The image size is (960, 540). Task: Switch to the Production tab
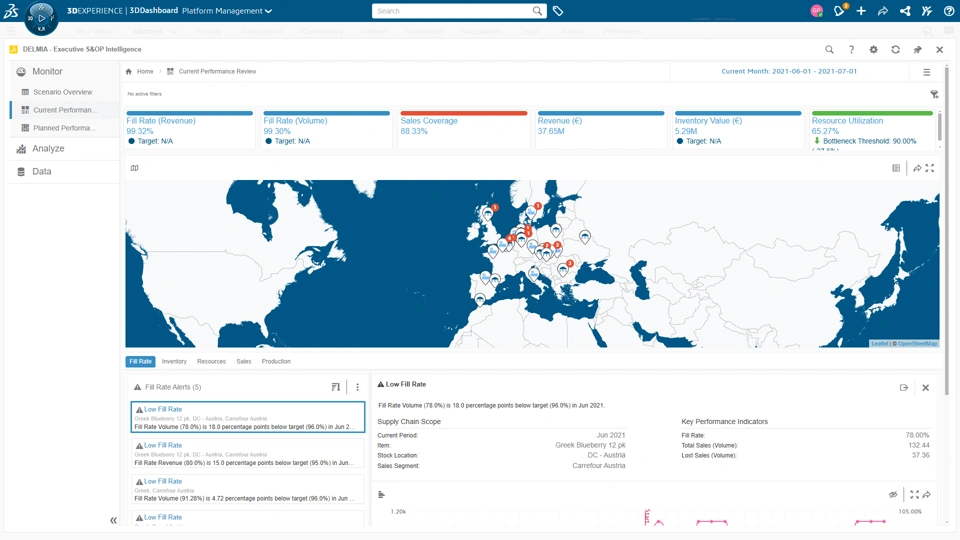(276, 362)
